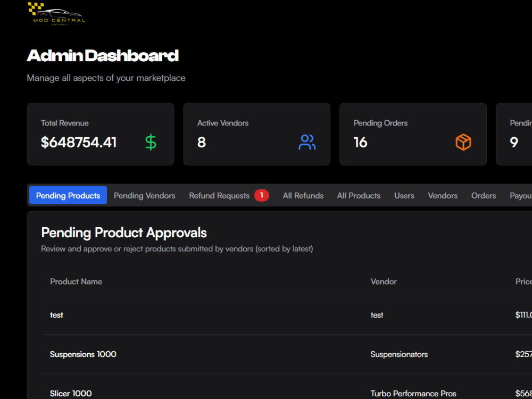The height and width of the screenshot is (399, 532).
Task: Click the Pending Product Approvals heading
Action: point(124,233)
